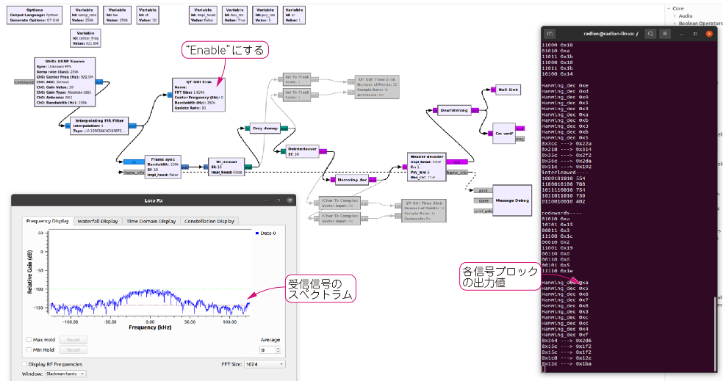Open the FFT Size dropdown
The height and width of the screenshot is (381, 723).
[265, 364]
